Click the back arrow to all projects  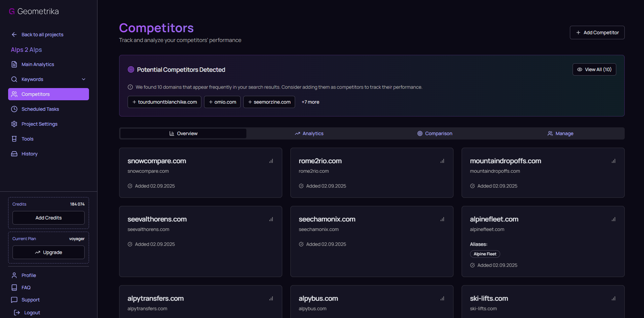point(14,35)
